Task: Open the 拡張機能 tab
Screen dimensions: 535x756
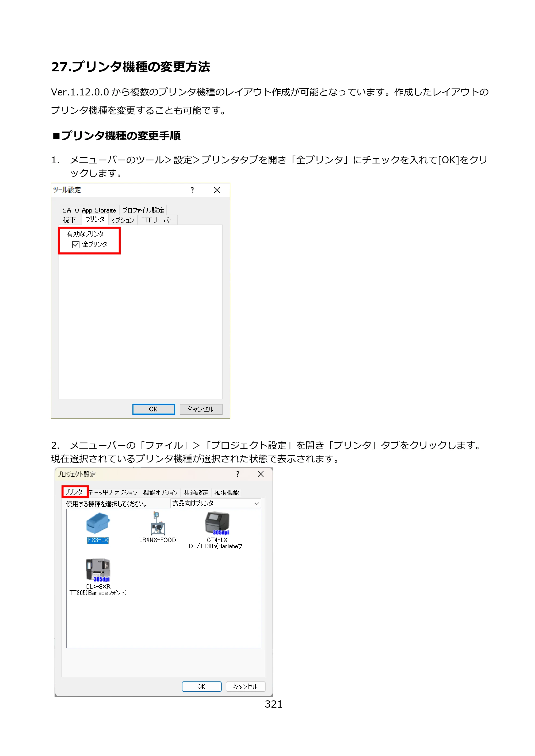Action: (227, 493)
